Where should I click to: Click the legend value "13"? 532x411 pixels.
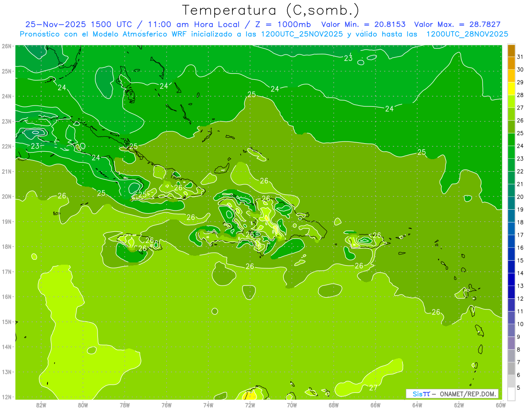pyautogui.click(x=520, y=286)
